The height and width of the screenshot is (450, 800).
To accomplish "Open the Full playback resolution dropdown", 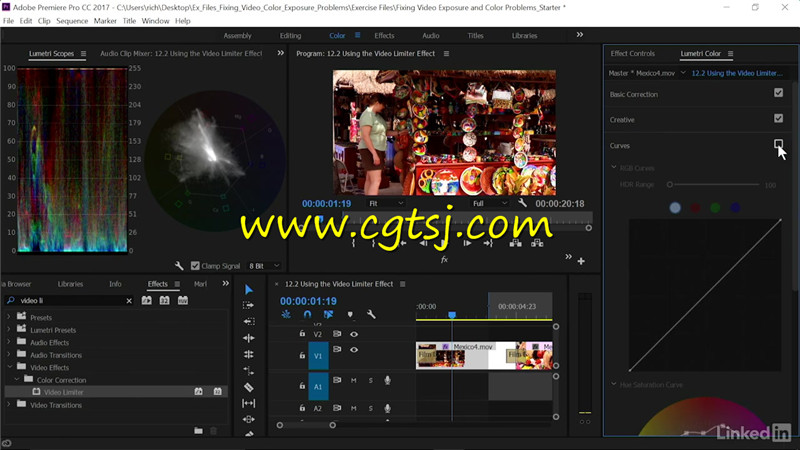I will click(x=489, y=204).
